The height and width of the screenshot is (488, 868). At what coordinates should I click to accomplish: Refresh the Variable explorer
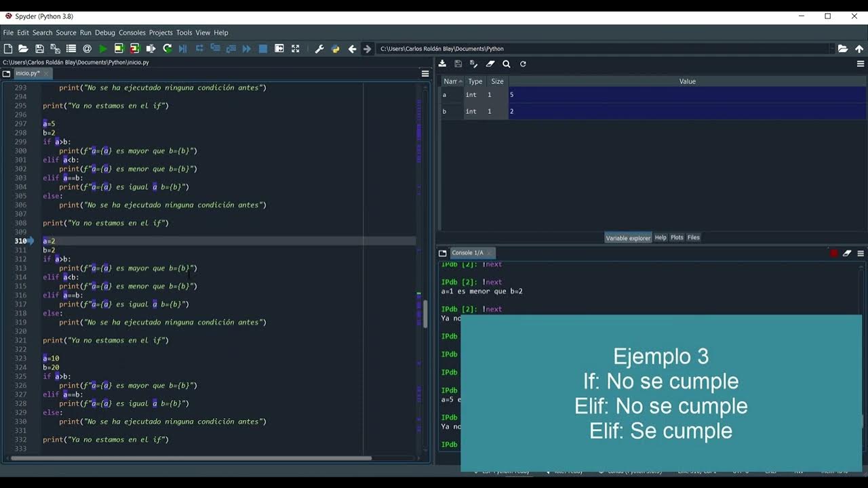tap(523, 64)
